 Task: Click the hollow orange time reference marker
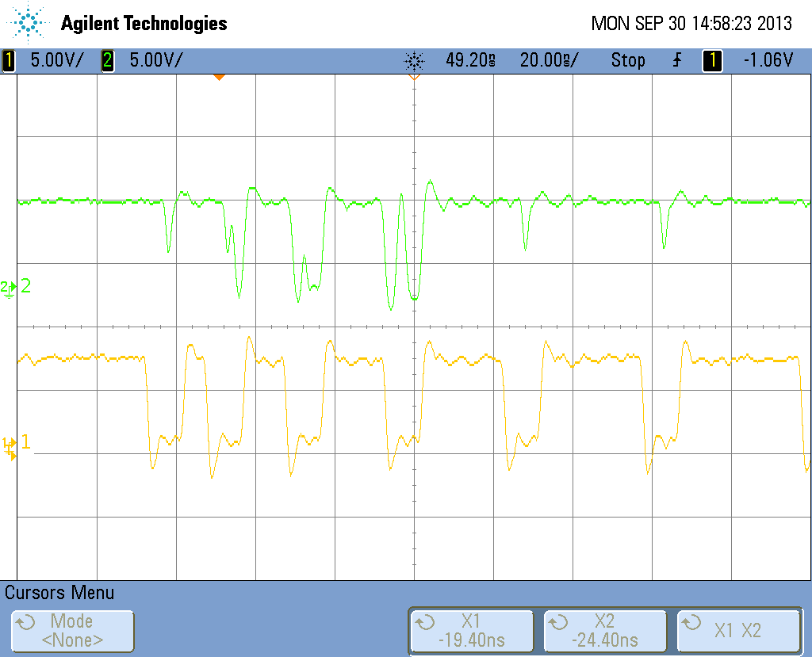pyautogui.click(x=414, y=77)
